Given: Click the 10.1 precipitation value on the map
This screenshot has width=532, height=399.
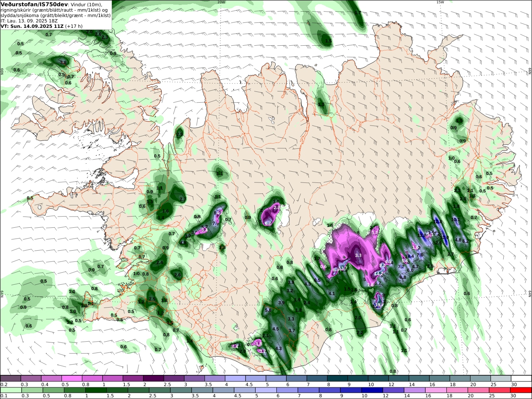Looking at the screenshot, I should 455,220.
